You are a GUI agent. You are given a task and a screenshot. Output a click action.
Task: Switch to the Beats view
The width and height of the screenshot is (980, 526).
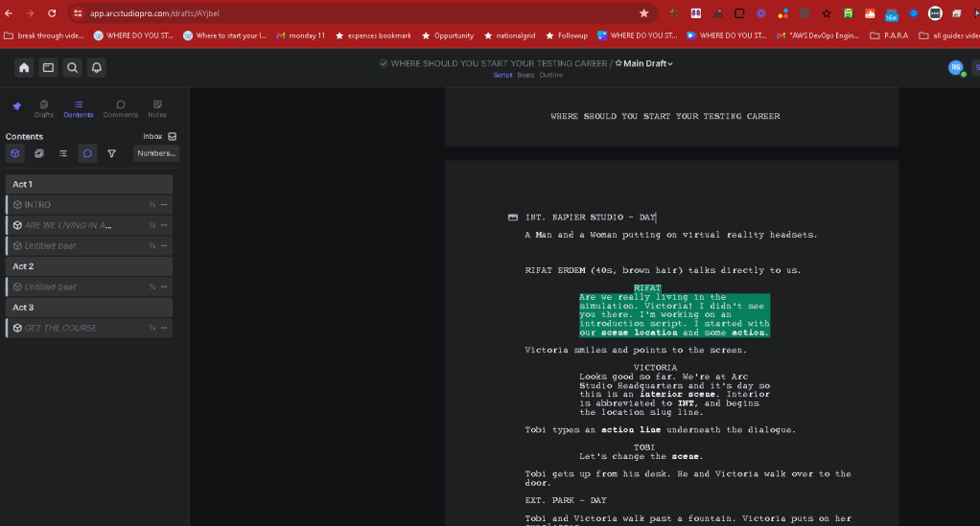pos(525,75)
